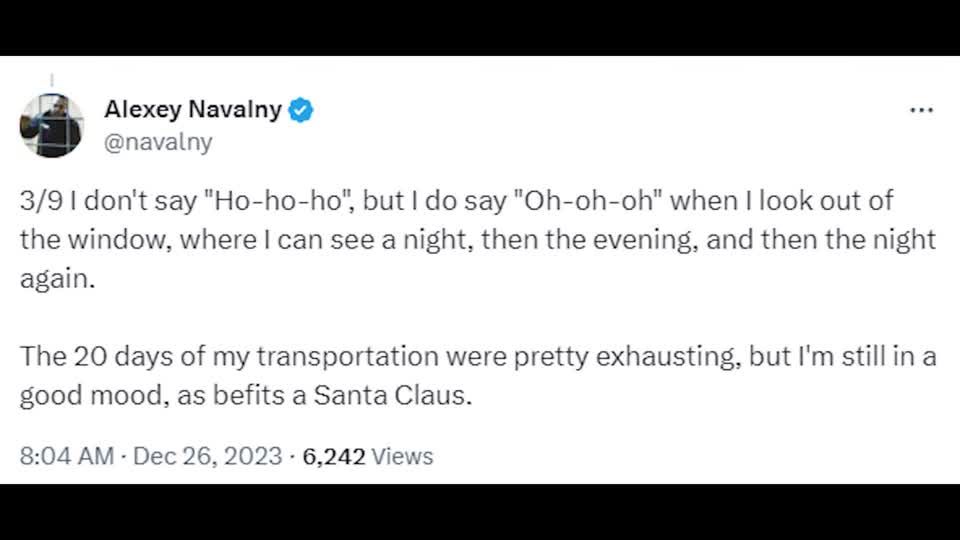Image resolution: width=960 pixels, height=540 pixels.
Task: Click the 3/9 thread marker text
Action: [x=41, y=201]
